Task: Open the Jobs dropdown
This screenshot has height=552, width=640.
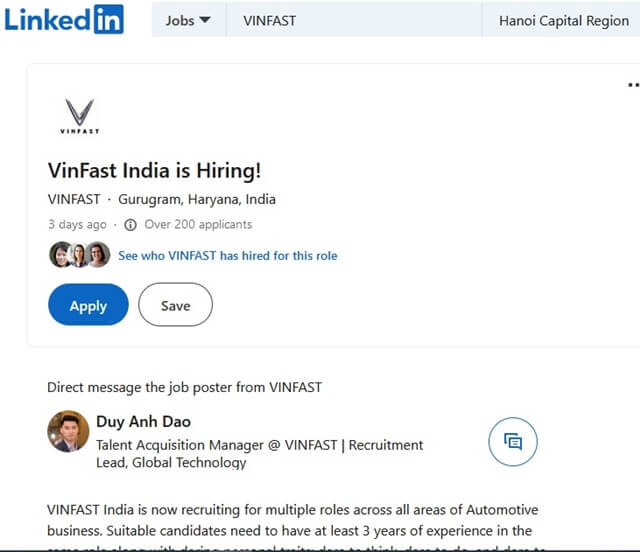Action: click(188, 20)
